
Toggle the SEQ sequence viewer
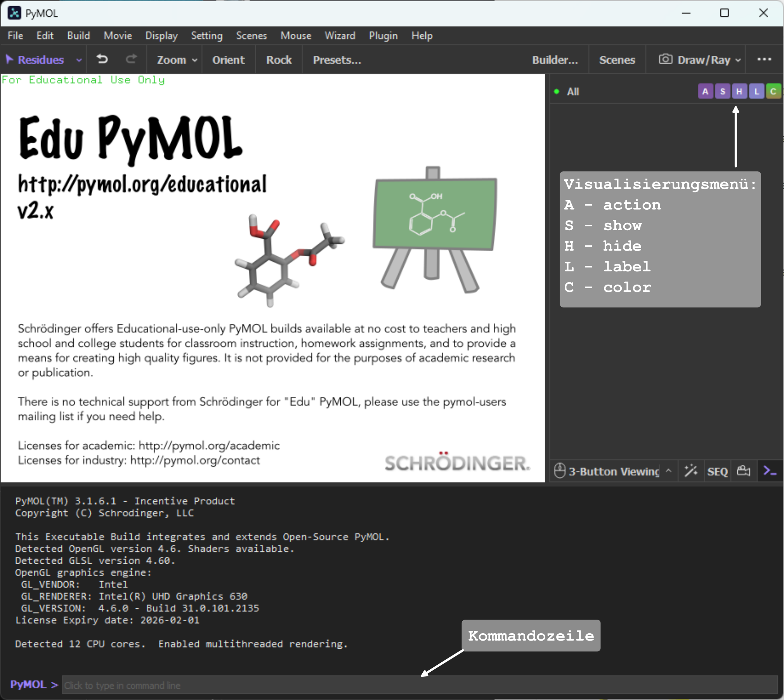pyautogui.click(x=717, y=472)
